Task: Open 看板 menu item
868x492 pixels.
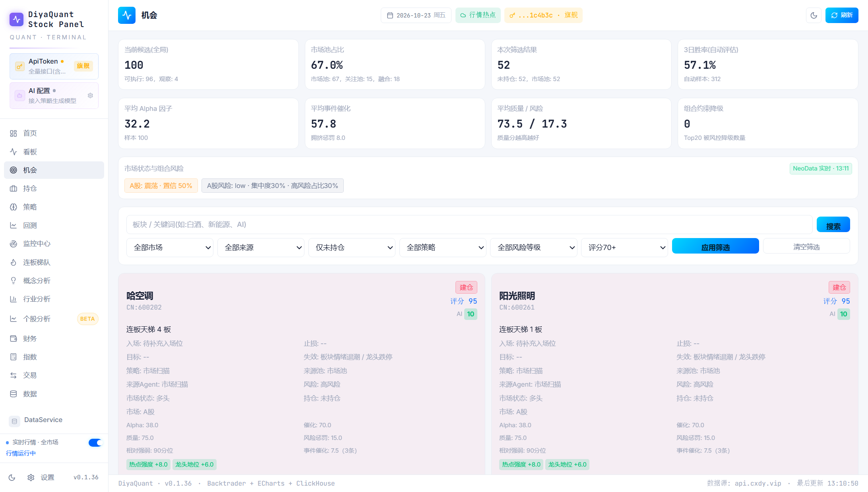Action: (54, 152)
